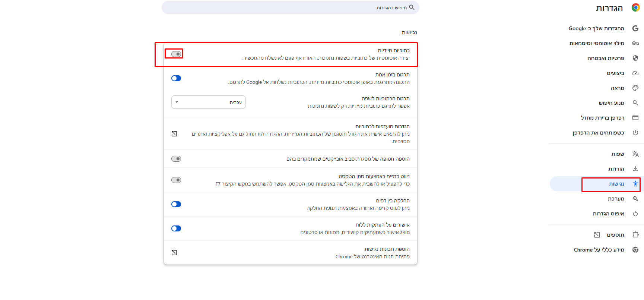
Task: Click the download icon for הורדות
Action: pos(635,169)
